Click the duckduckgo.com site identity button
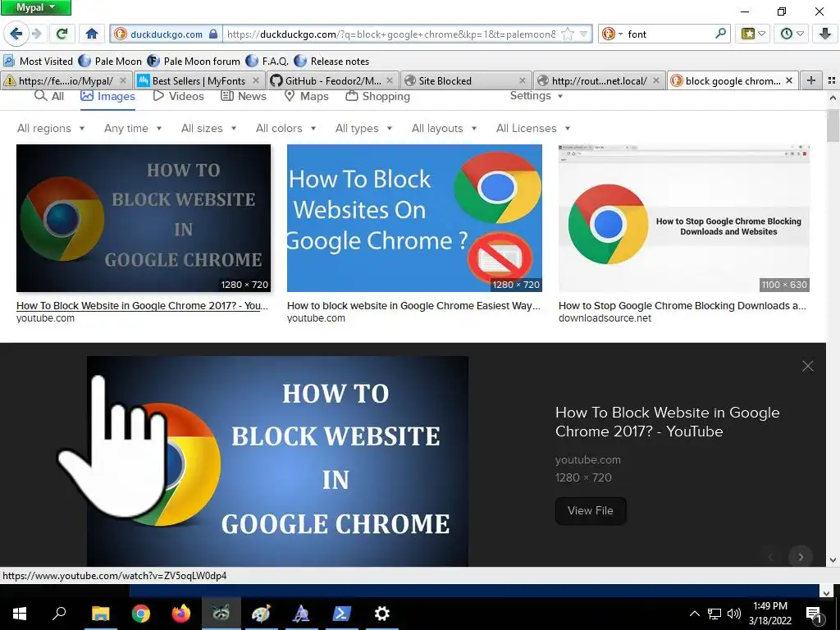The height and width of the screenshot is (630, 840). [166, 34]
